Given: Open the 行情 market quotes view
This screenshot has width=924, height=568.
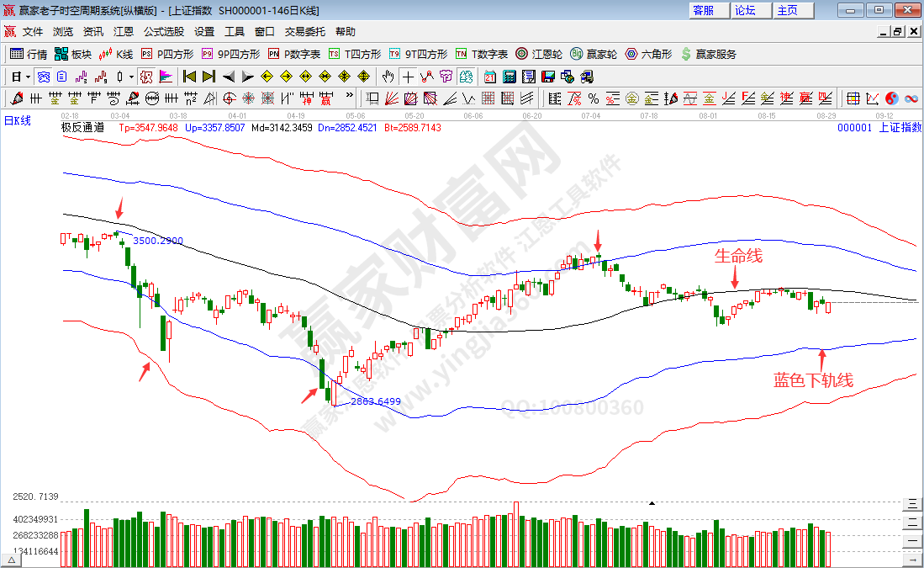Looking at the screenshot, I should pos(29,54).
